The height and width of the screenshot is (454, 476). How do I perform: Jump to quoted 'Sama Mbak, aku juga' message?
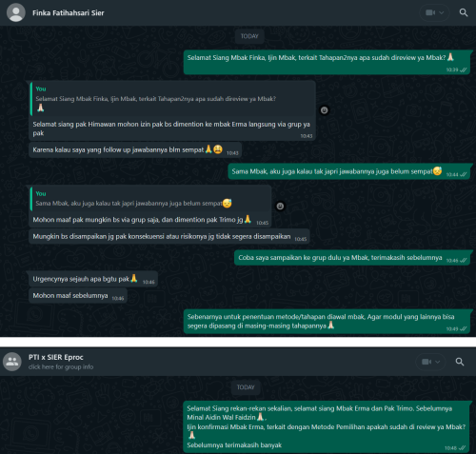(x=150, y=199)
